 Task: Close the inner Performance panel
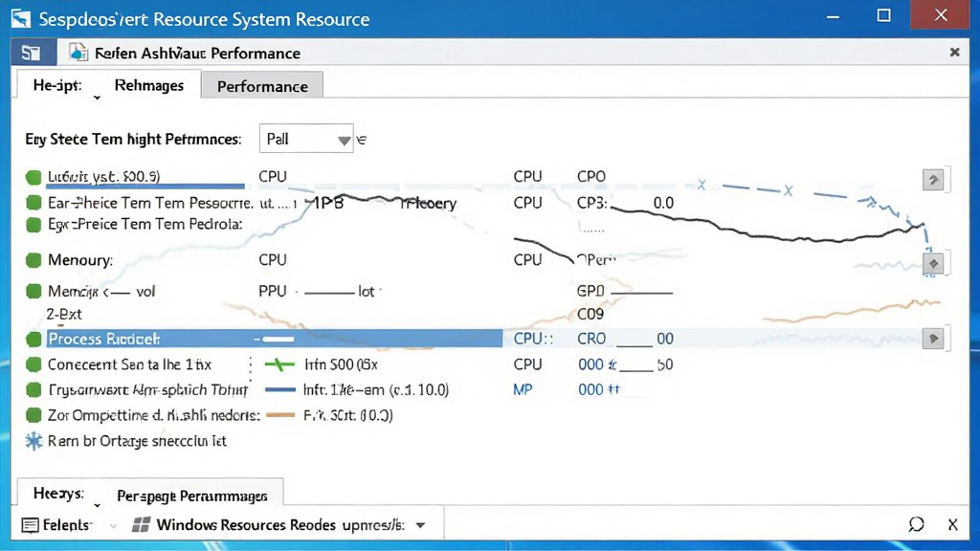point(954,53)
